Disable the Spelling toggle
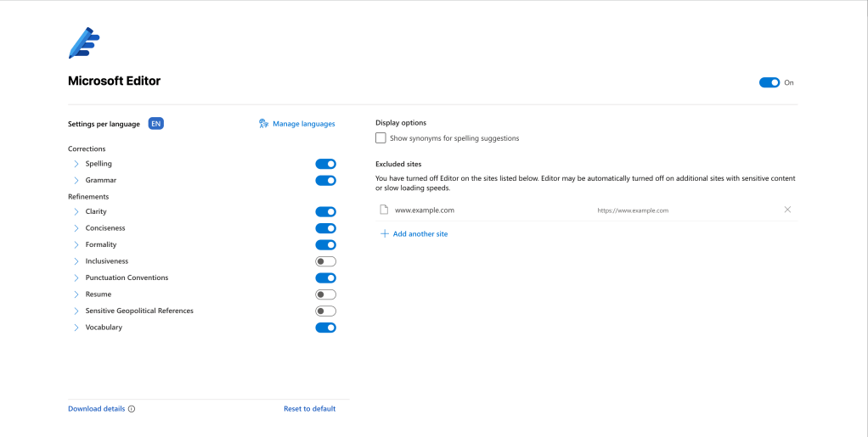The width and height of the screenshot is (868, 437). [x=325, y=164]
